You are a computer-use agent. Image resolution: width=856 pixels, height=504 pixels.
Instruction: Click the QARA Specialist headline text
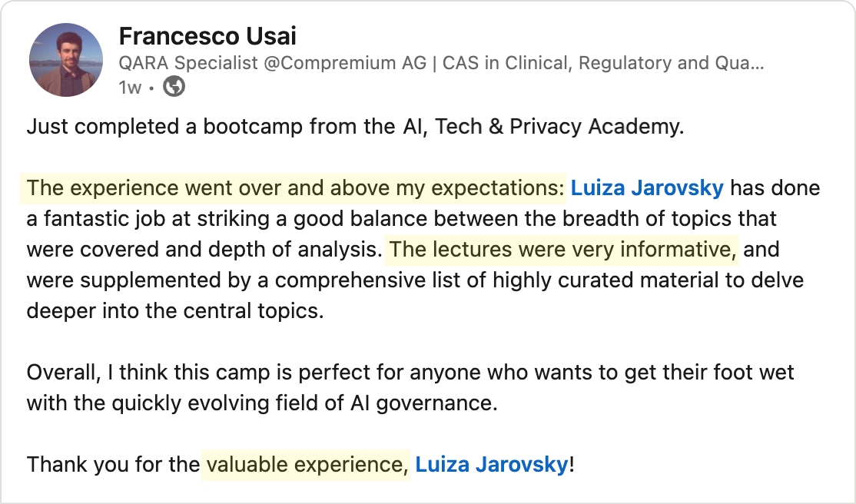point(188,64)
